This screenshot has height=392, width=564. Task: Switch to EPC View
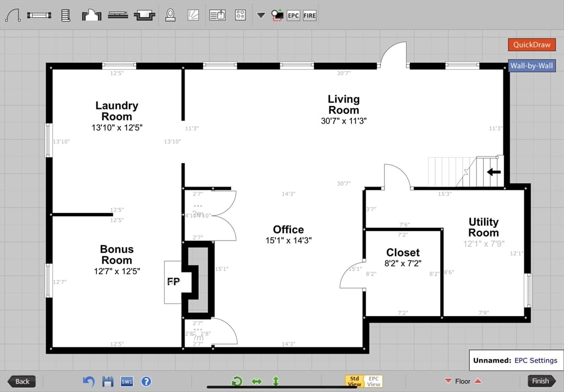373,380
